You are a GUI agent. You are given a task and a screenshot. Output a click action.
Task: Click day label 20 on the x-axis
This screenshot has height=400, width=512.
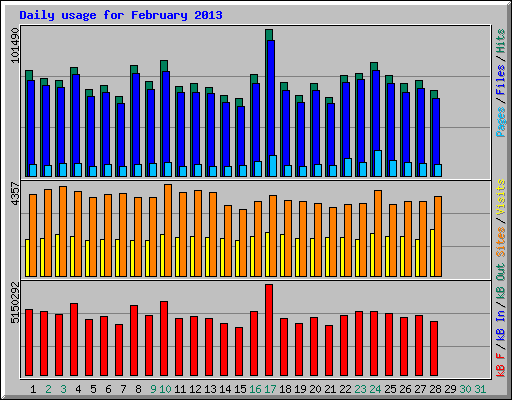(315, 389)
